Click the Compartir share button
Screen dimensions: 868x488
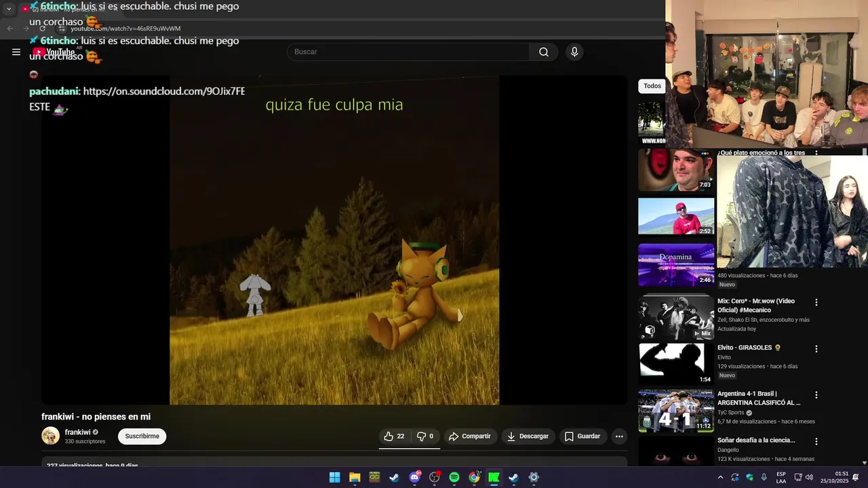pos(470,436)
